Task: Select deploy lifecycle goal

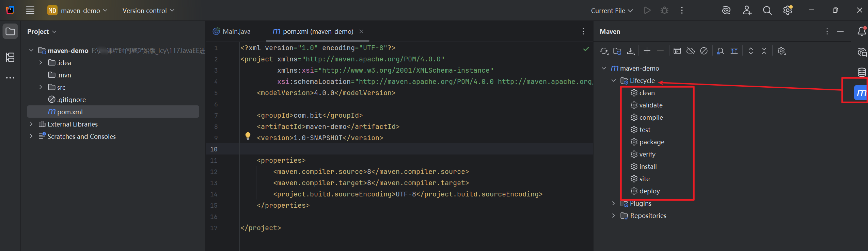Action: click(x=645, y=191)
